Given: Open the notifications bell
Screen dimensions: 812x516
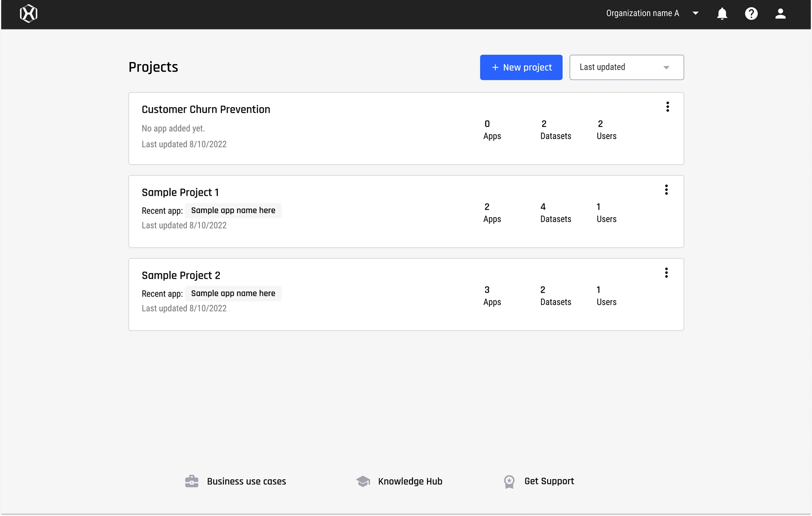Looking at the screenshot, I should [x=722, y=13].
